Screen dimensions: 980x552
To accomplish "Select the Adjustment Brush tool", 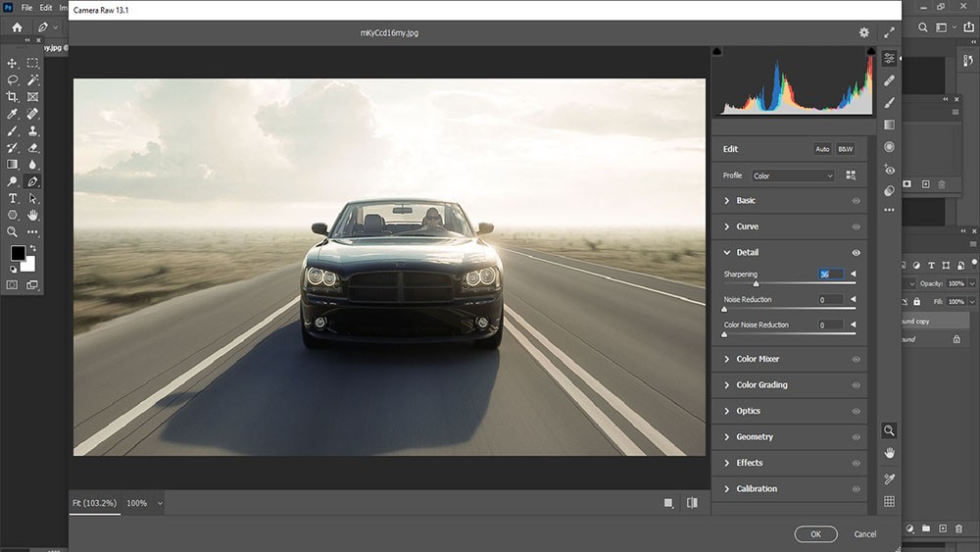I will click(x=889, y=102).
